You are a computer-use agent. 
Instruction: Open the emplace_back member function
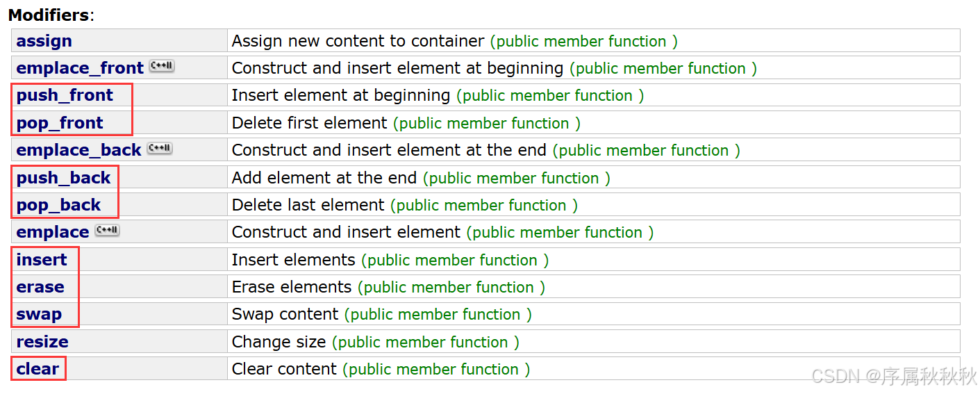78,150
